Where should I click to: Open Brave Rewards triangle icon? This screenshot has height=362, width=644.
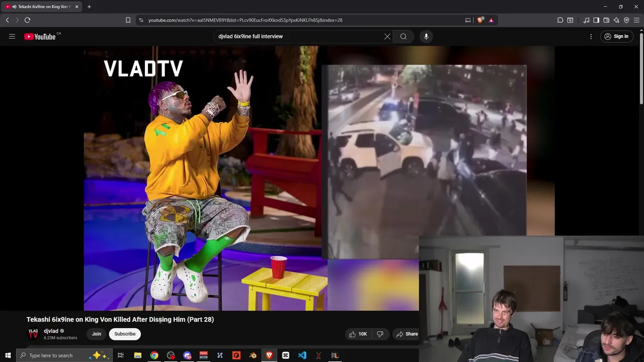(491, 20)
